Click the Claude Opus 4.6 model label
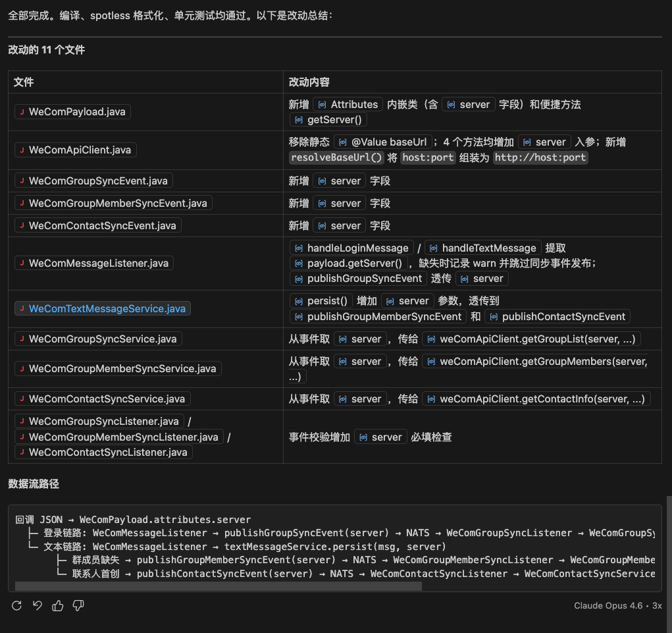Viewport: 672px width, 633px height. pyautogui.click(x=608, y=605)
